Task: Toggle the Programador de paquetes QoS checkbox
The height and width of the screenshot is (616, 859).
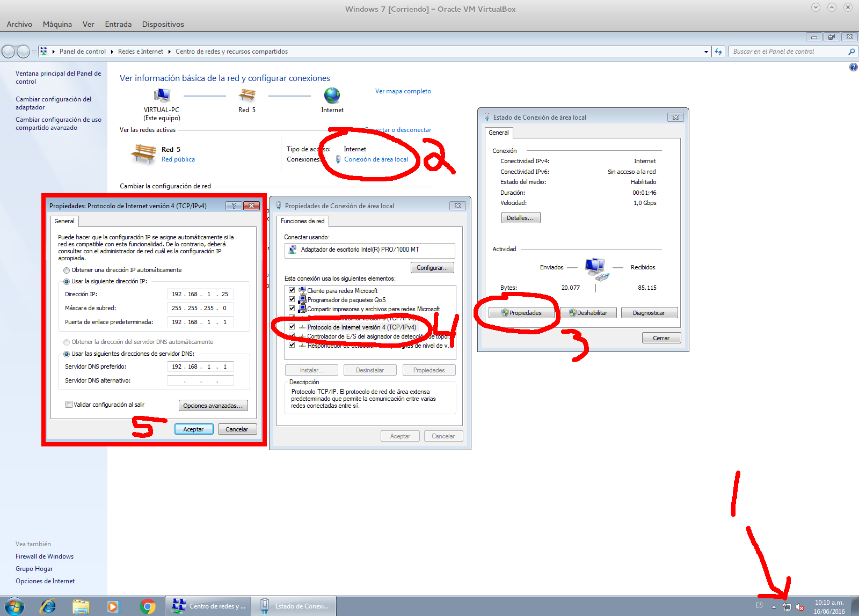Action: coord(292,299)
